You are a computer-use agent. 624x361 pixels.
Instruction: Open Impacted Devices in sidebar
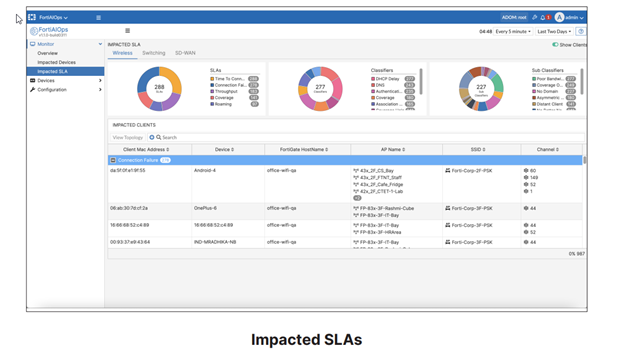coord(57,62)
